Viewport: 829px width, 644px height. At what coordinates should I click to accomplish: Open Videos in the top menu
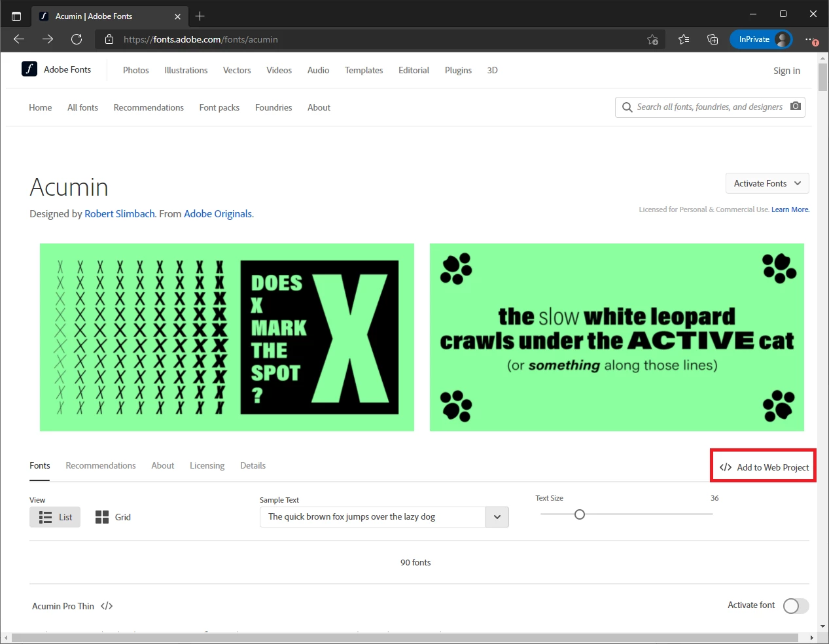(x=279, y=70)
